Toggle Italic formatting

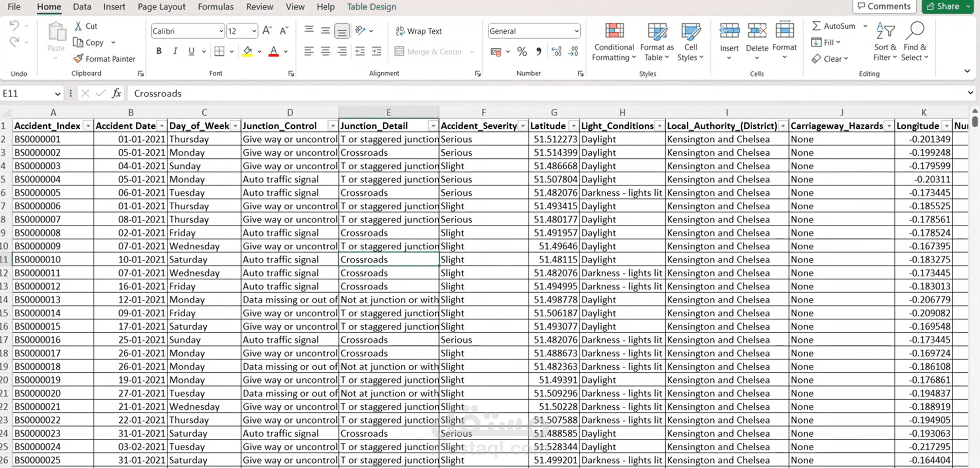tap(175, 51)
